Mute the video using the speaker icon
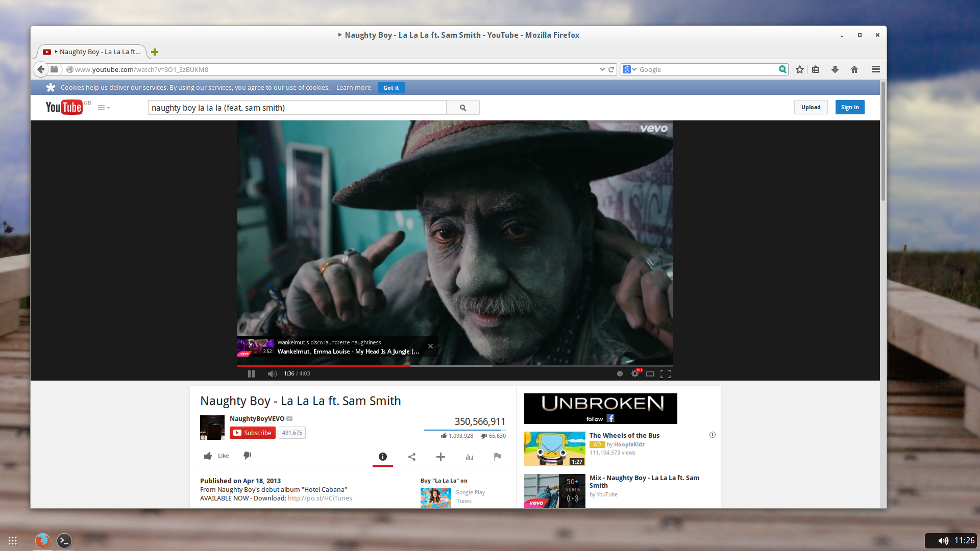This screenshot has height=551, width=980. click(x=272, y=374)
